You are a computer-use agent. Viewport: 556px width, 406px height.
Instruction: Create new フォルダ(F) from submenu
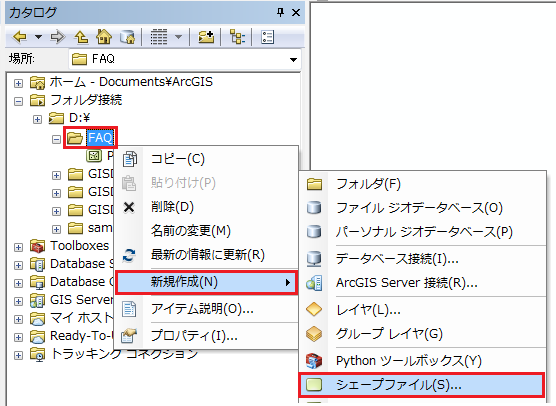(x=423, y=184)
